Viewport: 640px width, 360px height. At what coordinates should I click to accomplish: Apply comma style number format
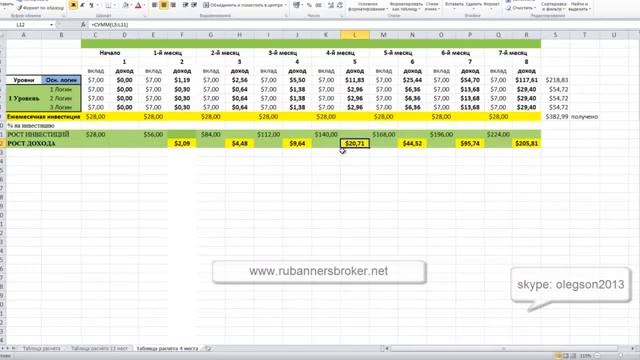[318, 5]
